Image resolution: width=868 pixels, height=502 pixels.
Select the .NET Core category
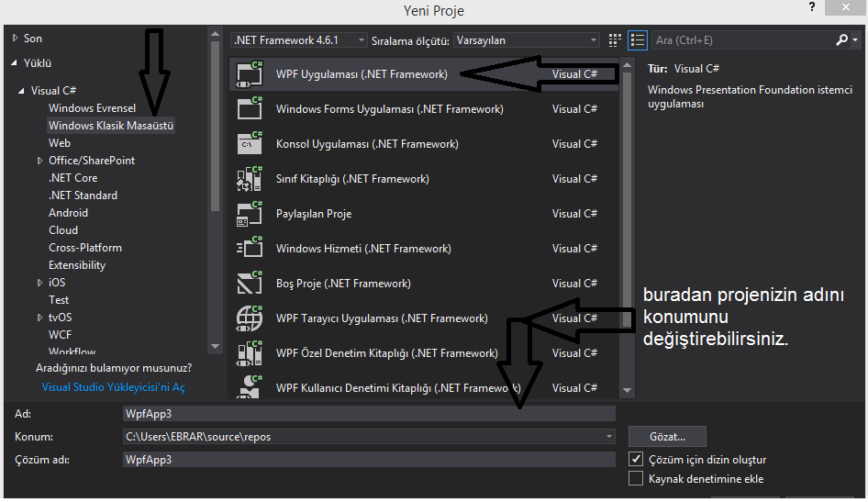point(73,178)
